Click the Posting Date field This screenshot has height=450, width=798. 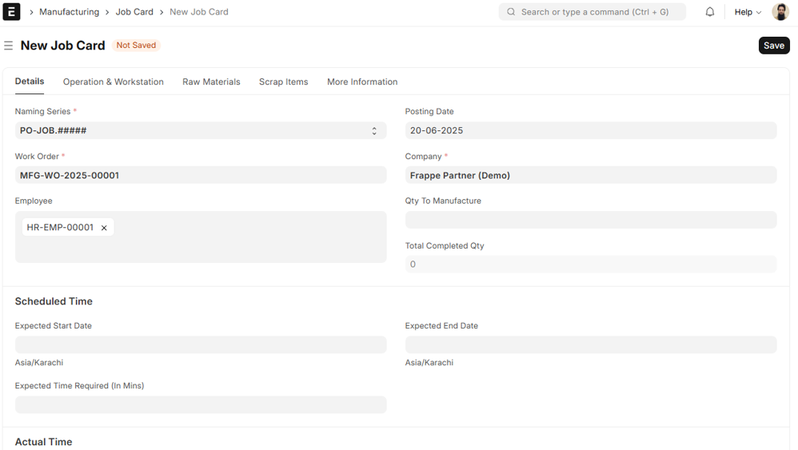coord(590,130)
